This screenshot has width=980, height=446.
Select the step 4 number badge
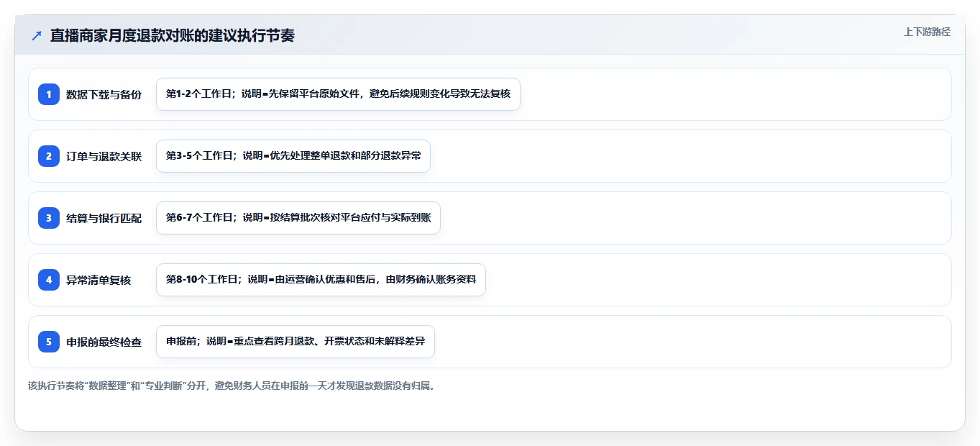49,280
